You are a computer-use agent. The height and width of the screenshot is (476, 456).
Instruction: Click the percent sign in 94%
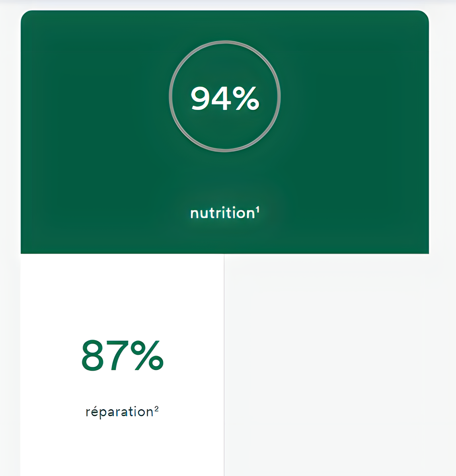247,98
